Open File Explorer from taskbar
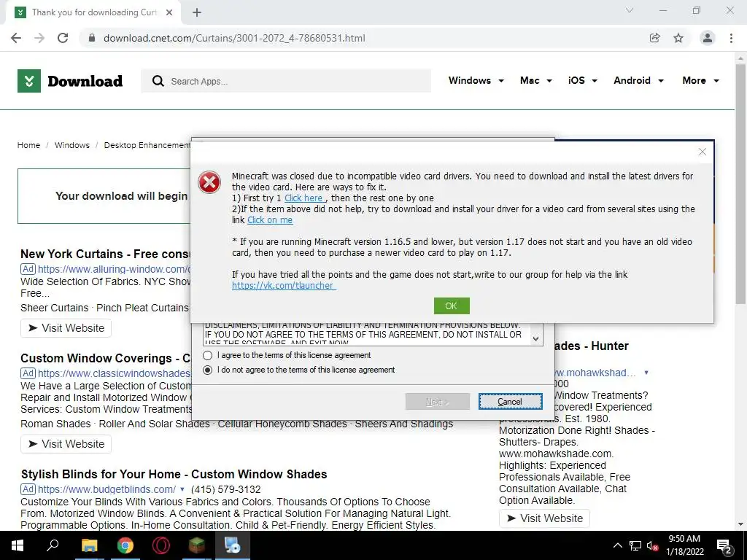 (x=89, y=545)
